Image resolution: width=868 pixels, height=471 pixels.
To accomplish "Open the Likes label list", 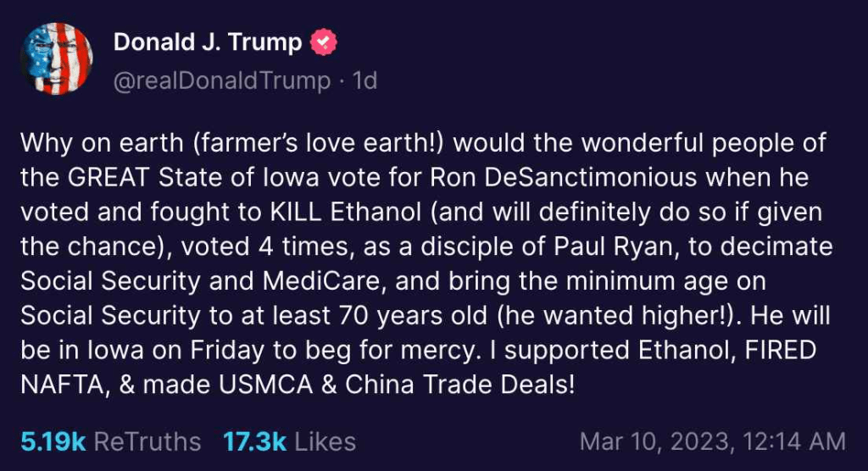I will 326,441.
